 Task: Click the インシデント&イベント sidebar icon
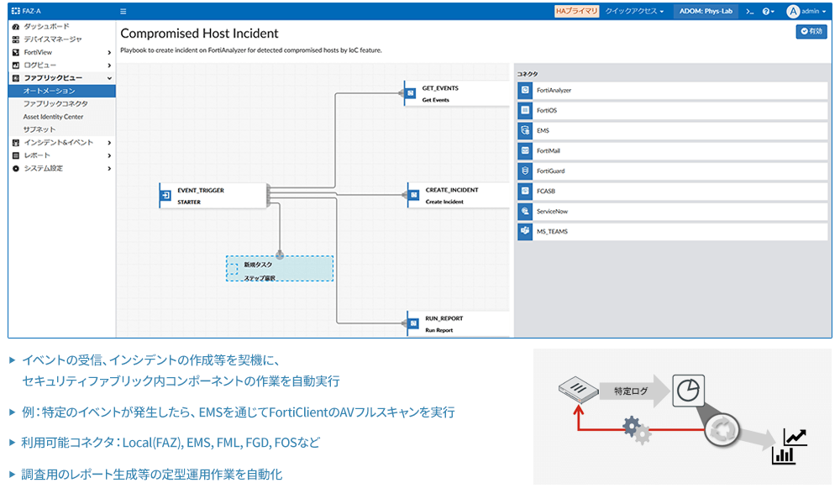pyautogui.click(x=15, y=143)
